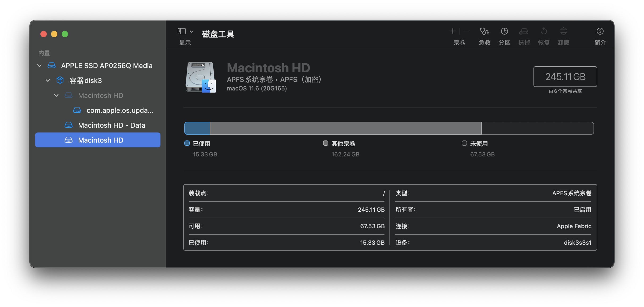The image size is (644, 307).
Task: Click the Unmount (卸载) icon
Action: [563, 32]
